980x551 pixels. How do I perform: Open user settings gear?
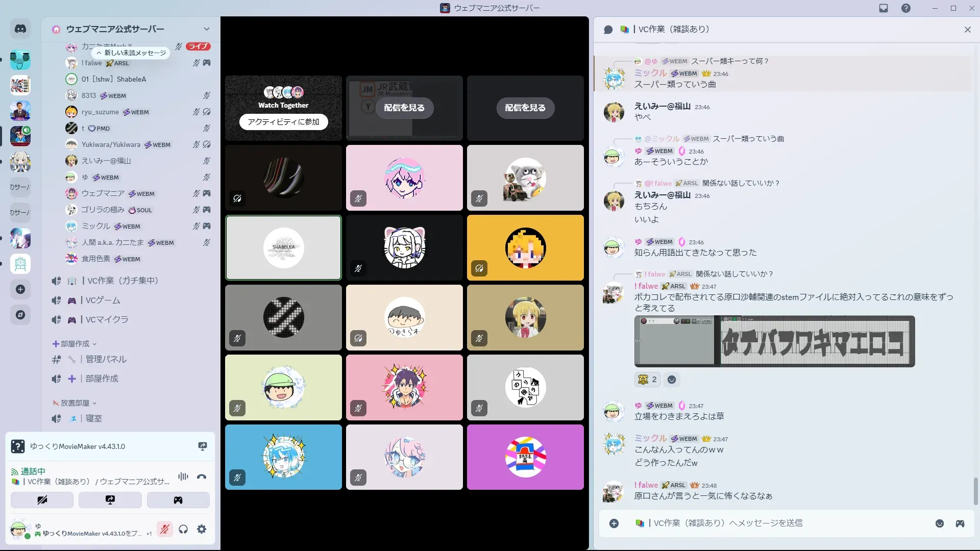coord(202,530)
